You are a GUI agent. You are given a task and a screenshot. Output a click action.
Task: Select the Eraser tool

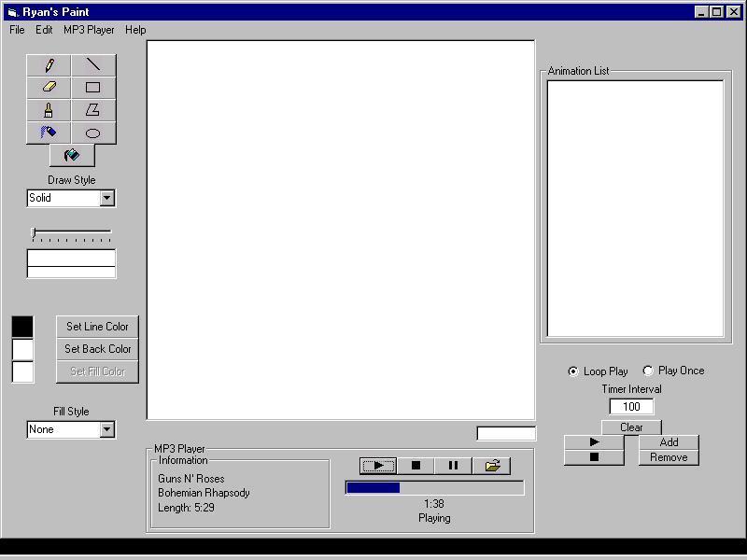pyautogui.click(x=49, y=87)
